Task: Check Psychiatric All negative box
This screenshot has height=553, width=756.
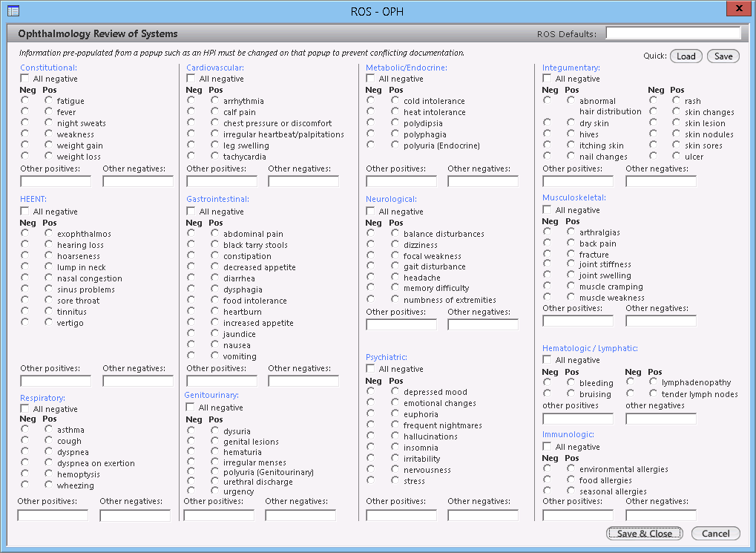Action: coord(370,368)
